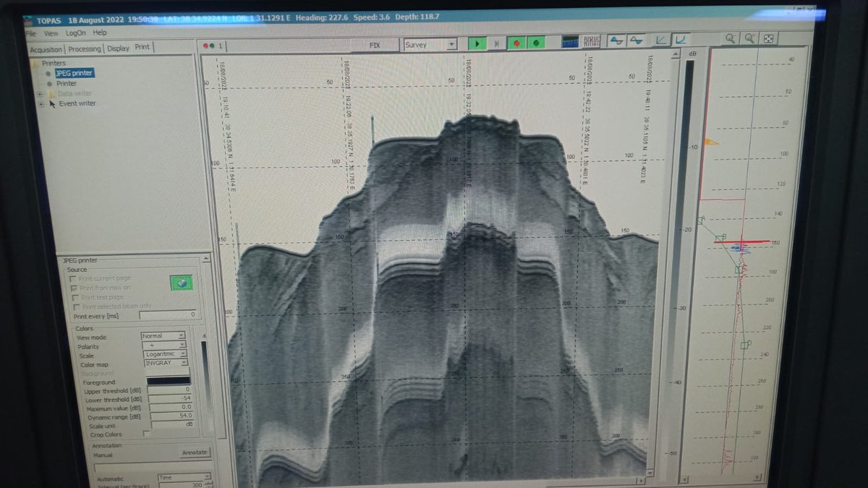868x488 pixels.
Task: Open the Help menu
Action: tap(100, 33)
